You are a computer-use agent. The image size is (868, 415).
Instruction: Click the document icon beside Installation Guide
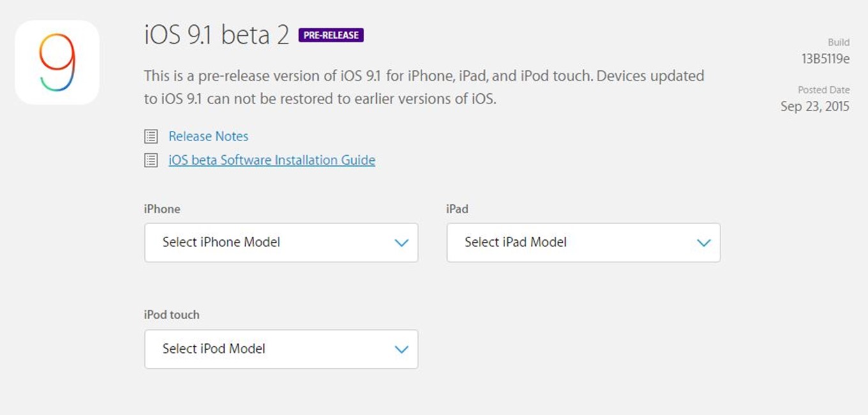tap(151, 160)
